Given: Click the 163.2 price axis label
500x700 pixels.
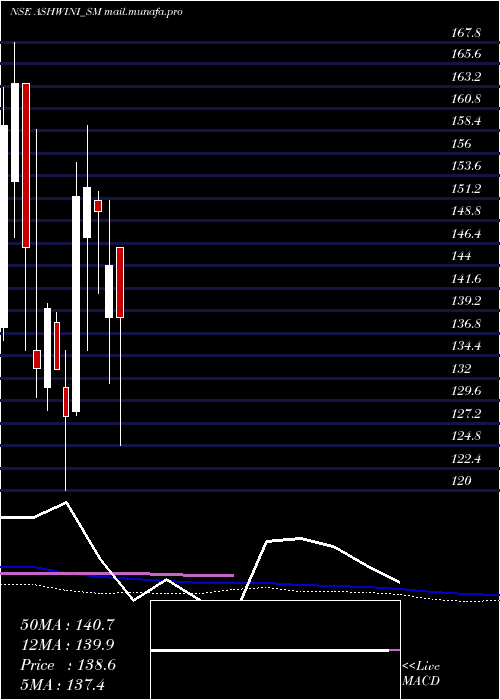Looking at the screenshot, I should 466,77.
